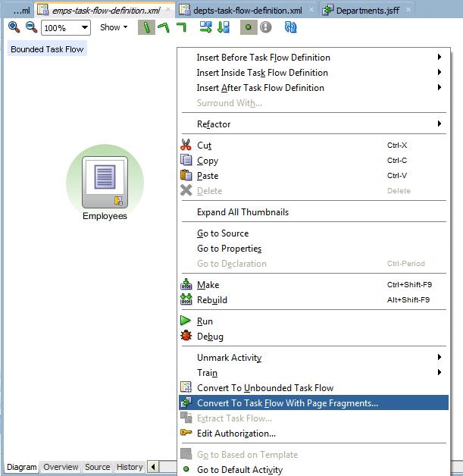Click Convert To Unbounded Task Flow icon
Viewport: 463px width, 476px height.
(186, 387)
